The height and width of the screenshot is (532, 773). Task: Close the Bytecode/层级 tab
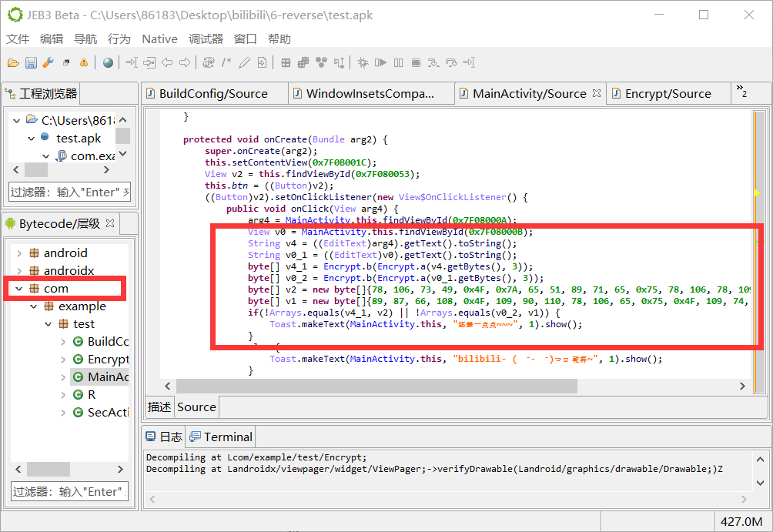click(x=110, y=223)
